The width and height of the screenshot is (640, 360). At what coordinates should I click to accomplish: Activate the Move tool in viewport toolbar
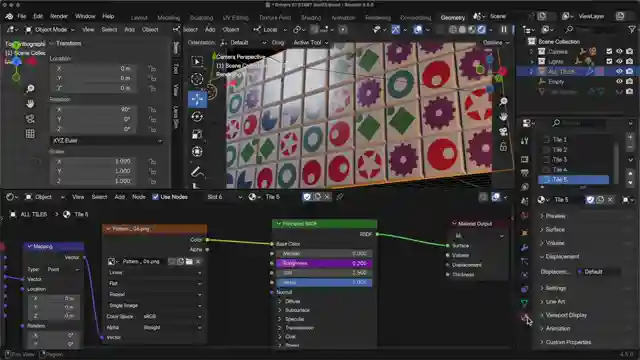197,99
